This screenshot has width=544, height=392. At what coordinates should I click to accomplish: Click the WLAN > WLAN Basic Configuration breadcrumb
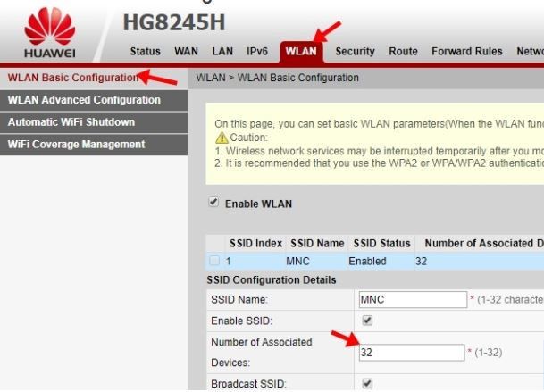tap(277, 78)
